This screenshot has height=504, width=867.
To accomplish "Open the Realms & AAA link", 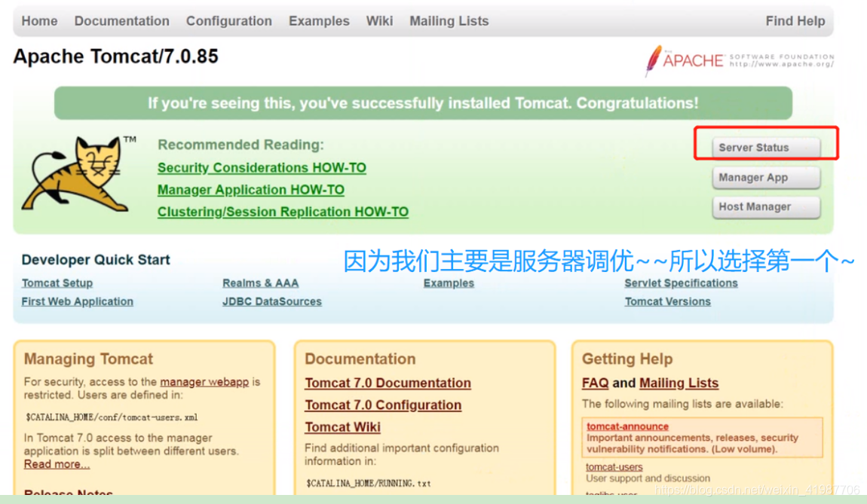I will (x=260, y=283).
